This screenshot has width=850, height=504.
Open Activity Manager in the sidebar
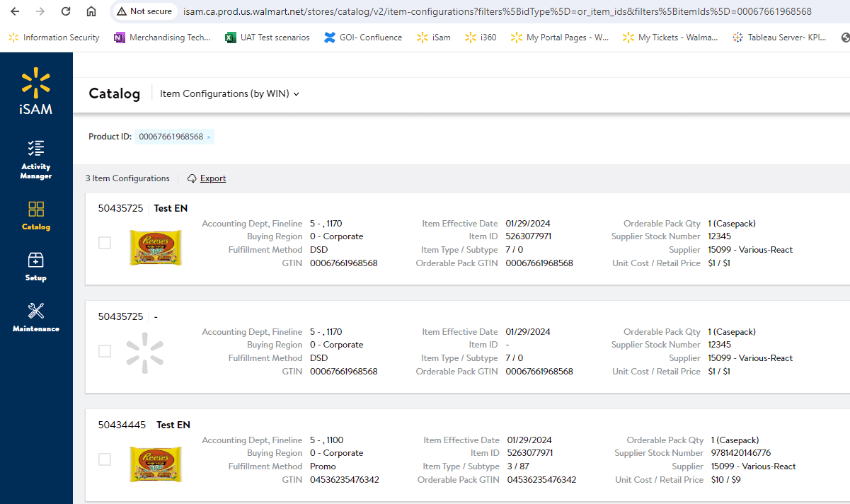coord(36,159)
